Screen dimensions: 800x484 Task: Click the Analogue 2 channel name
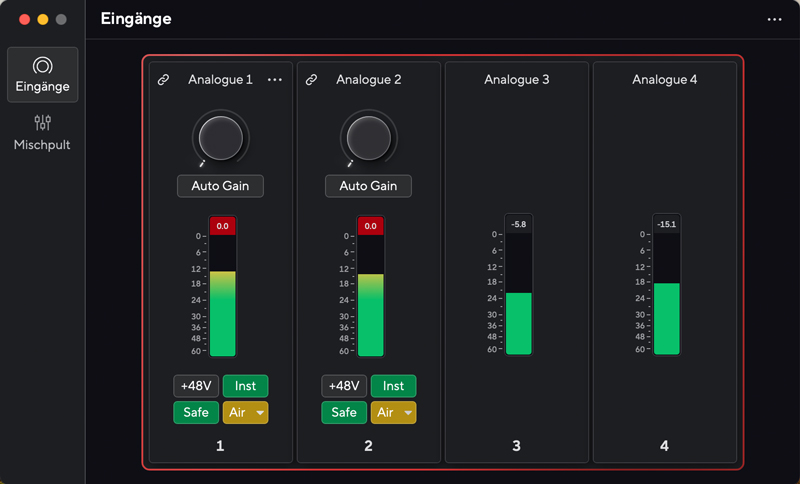pos(368,80)
